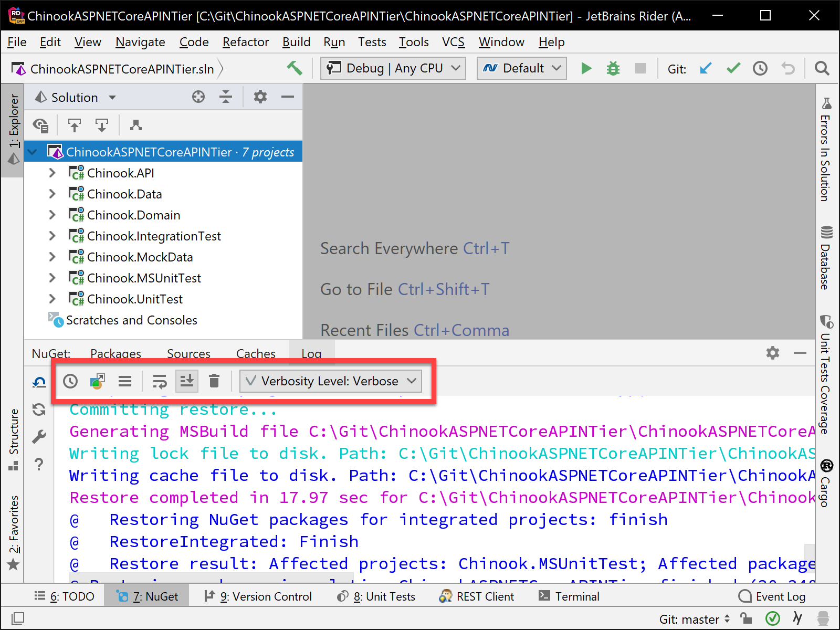Viewport: 840px width, 630px height.
Task: Run the Default configuration
Action: (x=586, y=68)
